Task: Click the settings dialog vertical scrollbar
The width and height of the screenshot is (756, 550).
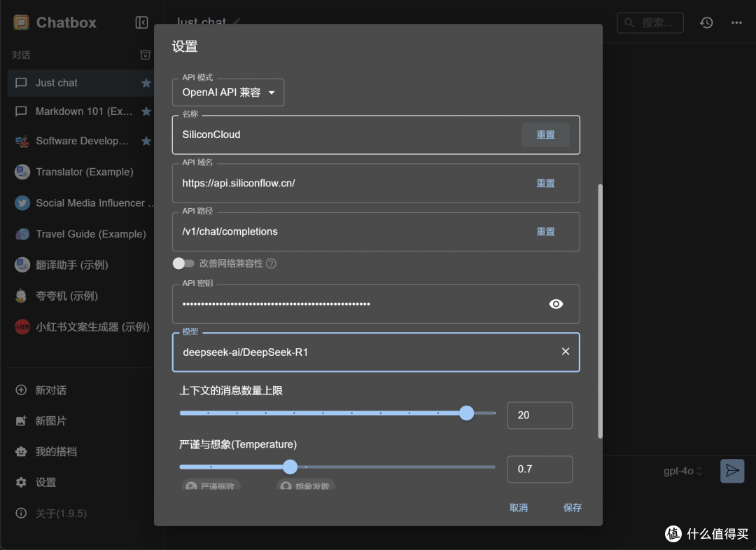Action: tap(601, 311)
